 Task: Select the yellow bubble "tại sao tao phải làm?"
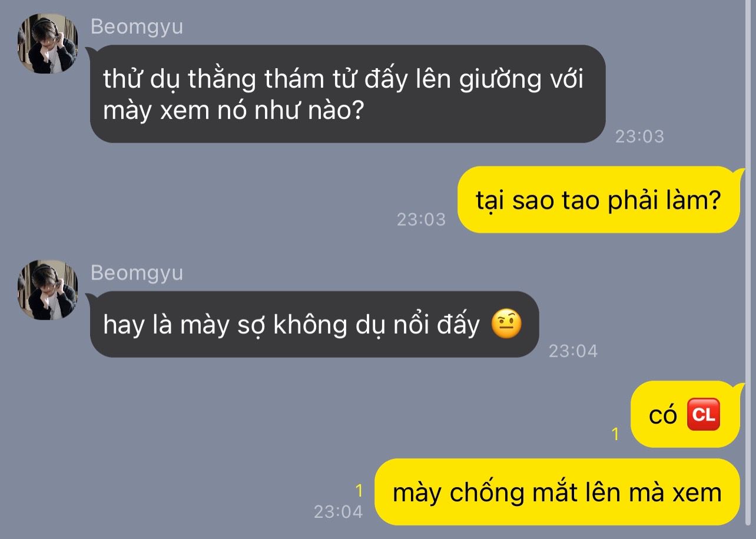click(x=599, y=200)
